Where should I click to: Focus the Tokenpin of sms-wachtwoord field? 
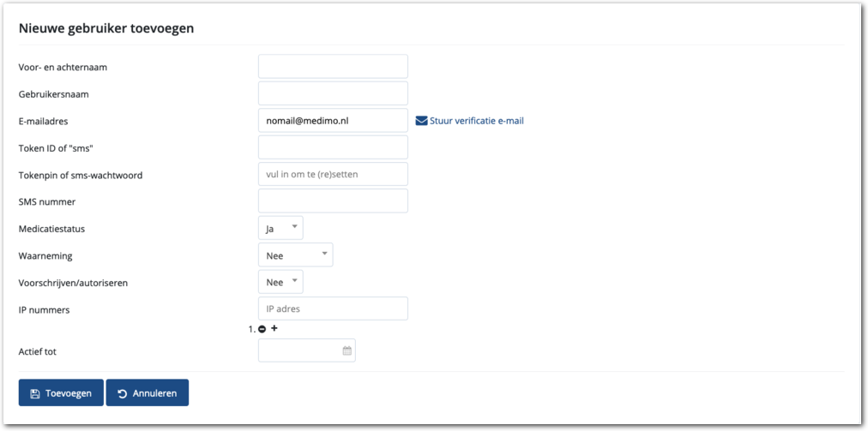pyautogui.click(x=333, y=174)
